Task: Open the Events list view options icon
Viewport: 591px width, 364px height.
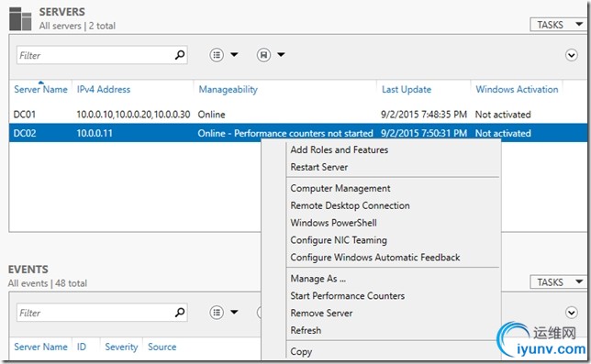Action: [x=217, y=312]
